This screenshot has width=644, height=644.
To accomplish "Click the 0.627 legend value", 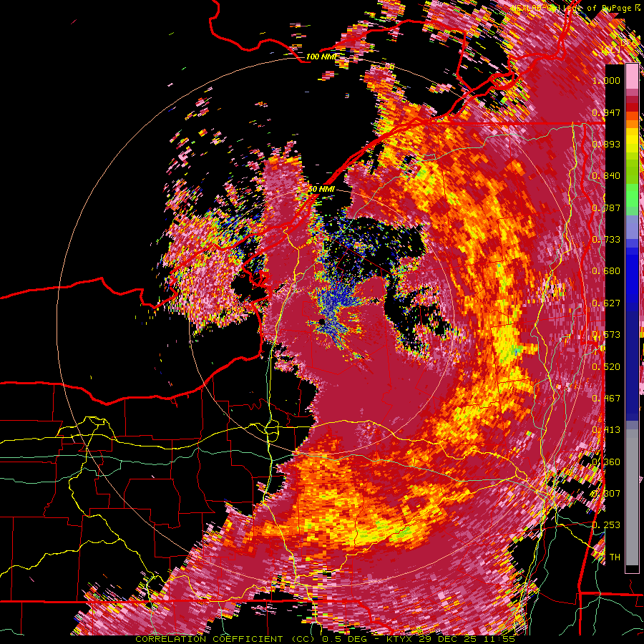I will (x=606, y=303).
